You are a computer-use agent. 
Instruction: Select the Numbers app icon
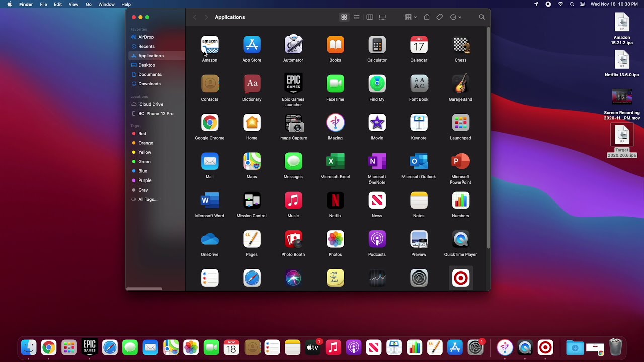(x=460, y=200)
